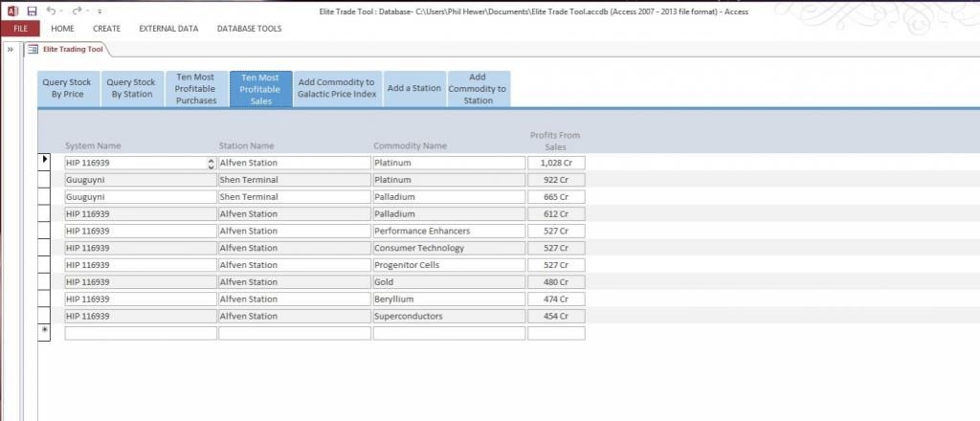Select record selector for Superconductors row

[44, 316]
